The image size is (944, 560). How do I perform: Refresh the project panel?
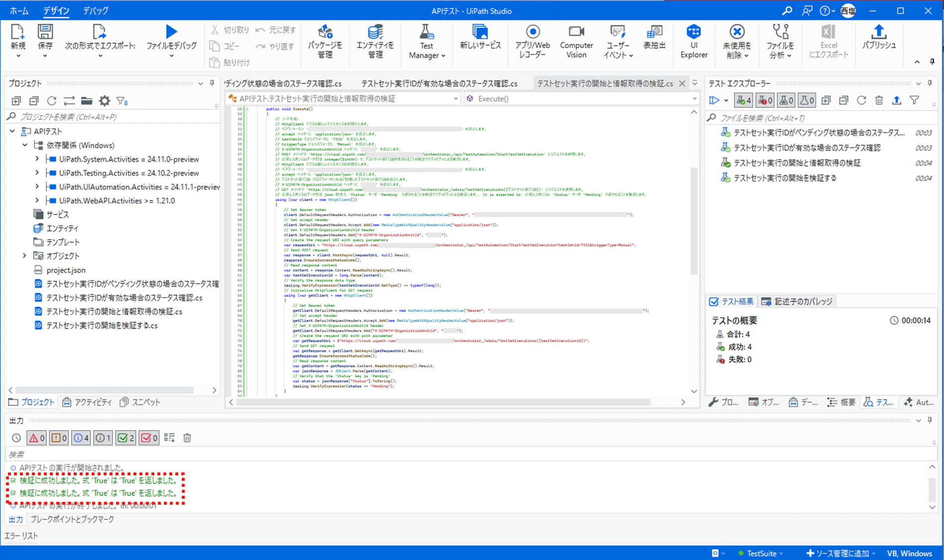tap(52, 101)
